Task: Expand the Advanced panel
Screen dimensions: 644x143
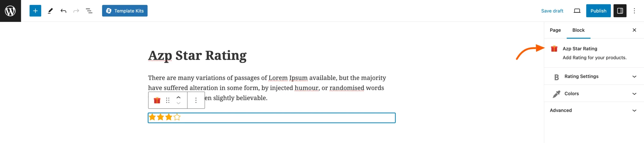Action: 594,110
